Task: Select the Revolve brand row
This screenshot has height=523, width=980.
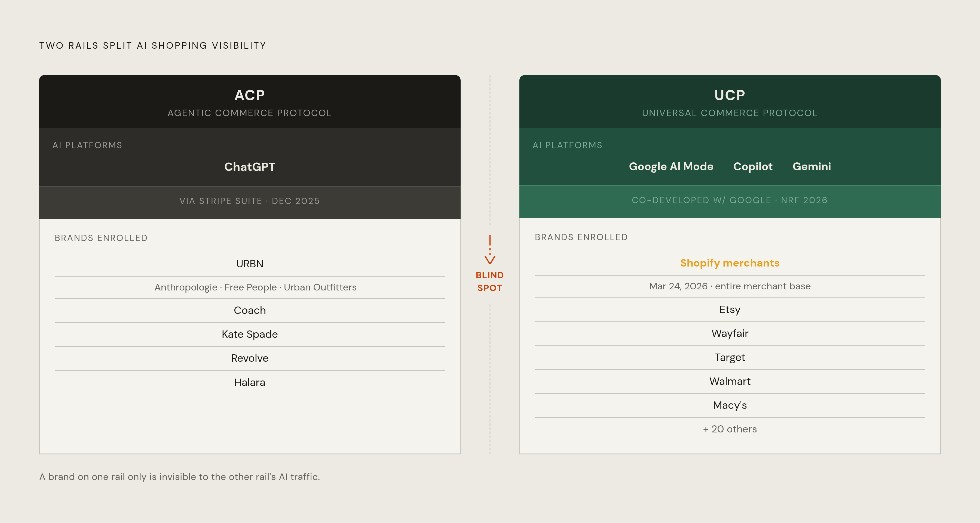Action: pos(250,358)
